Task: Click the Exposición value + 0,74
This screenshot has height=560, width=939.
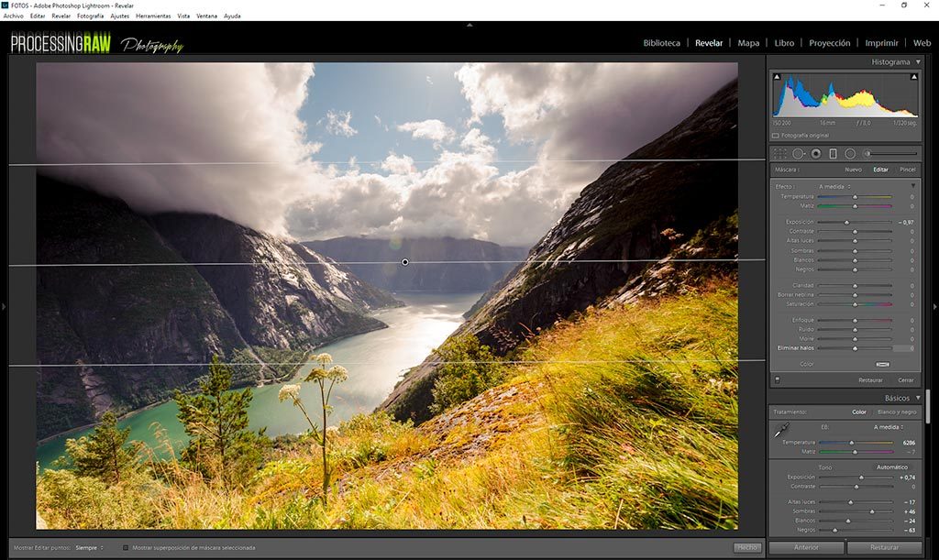Action: (907, 478)
